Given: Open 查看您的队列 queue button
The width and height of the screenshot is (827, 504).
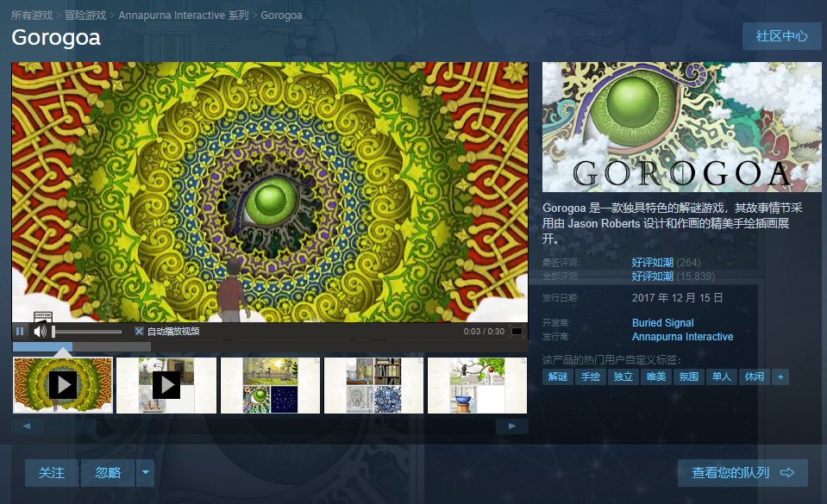Looking at the screenshot, I should [742, 472].
